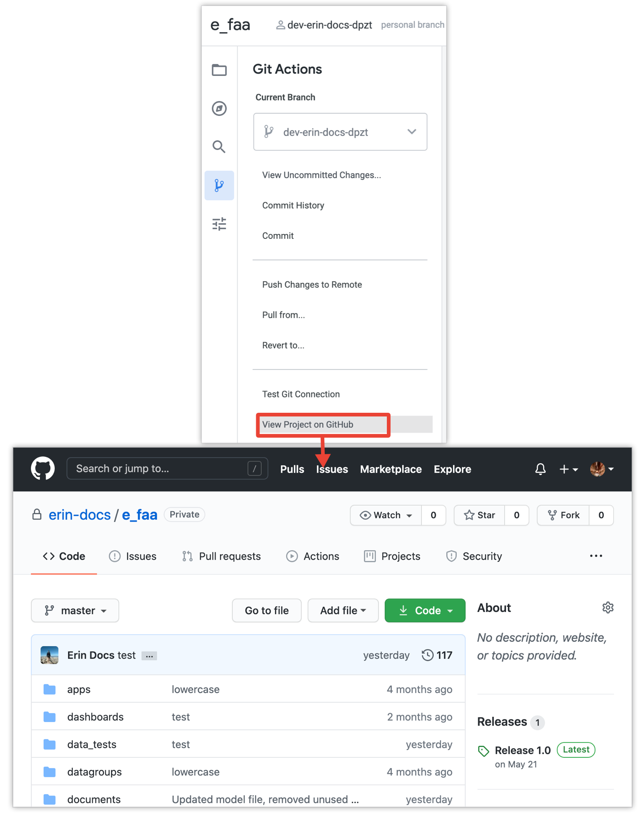Open the notifications bell
This screenshot has width=644, height=820.
(x=540, y=469)
